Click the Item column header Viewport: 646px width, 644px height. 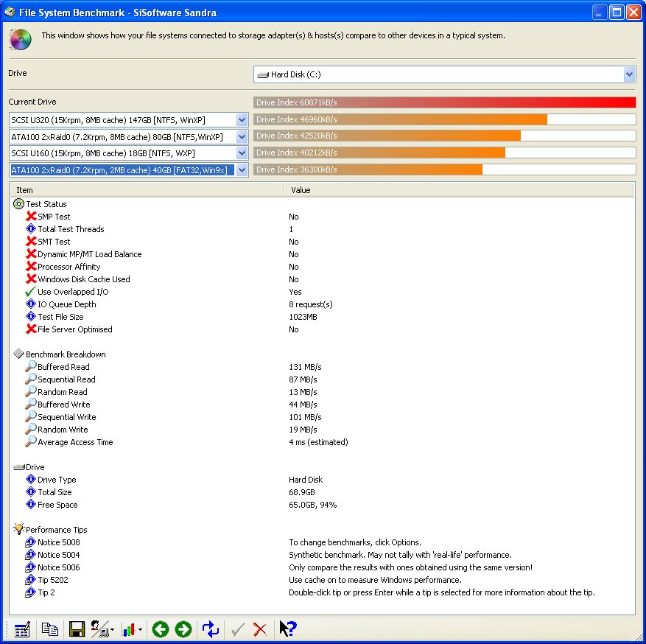pos(147,190)
